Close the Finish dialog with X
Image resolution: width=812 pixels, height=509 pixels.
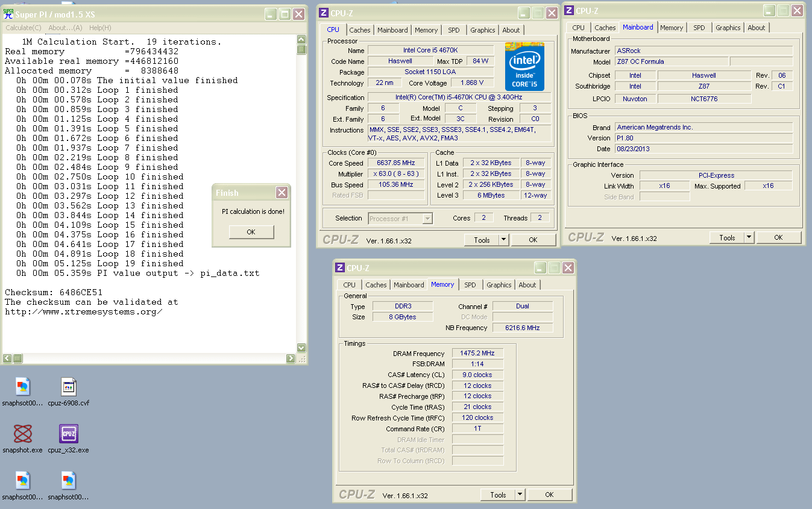(282, 193)
